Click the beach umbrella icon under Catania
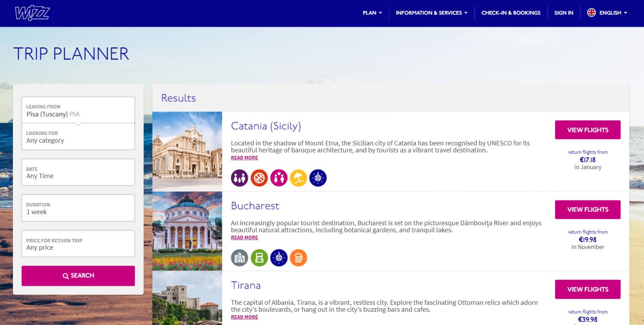644x325 pixels. click(x=298, y=178)
